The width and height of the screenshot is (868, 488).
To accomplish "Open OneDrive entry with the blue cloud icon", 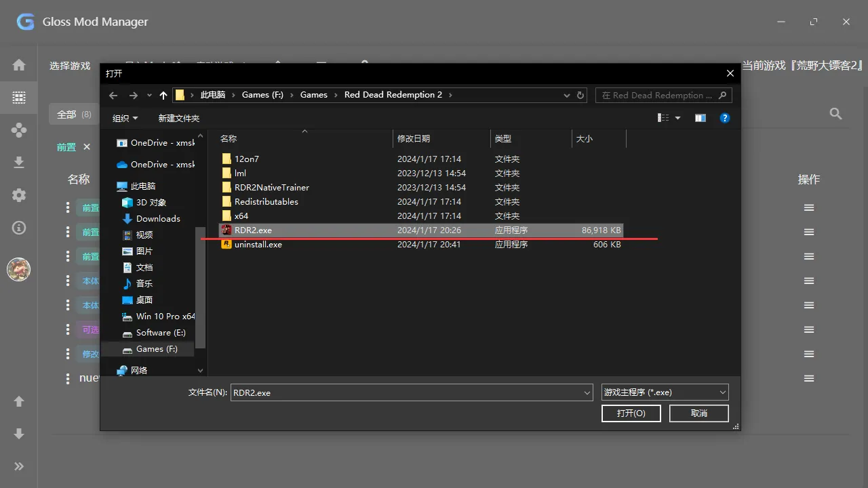I will coord(155,165).
